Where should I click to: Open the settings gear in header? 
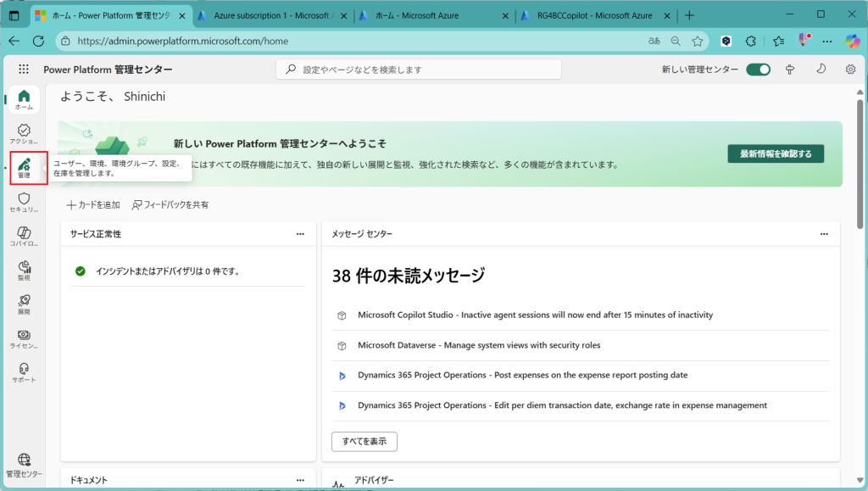pos(850,70)
